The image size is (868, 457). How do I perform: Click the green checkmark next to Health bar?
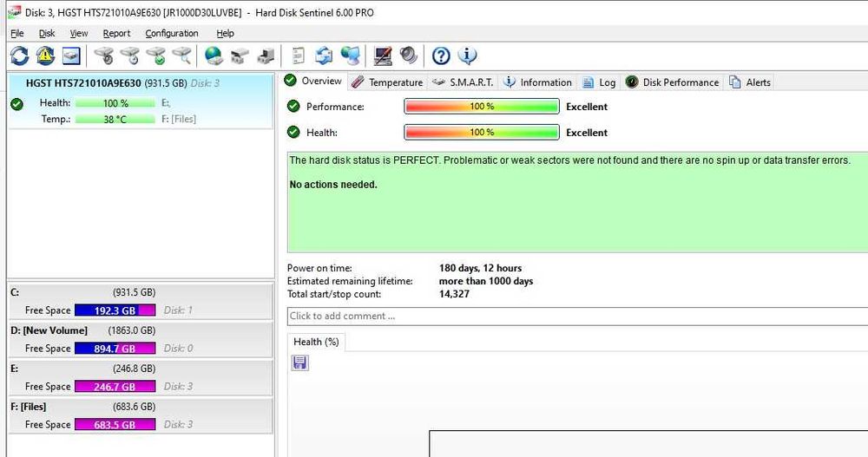coord(293,132)
